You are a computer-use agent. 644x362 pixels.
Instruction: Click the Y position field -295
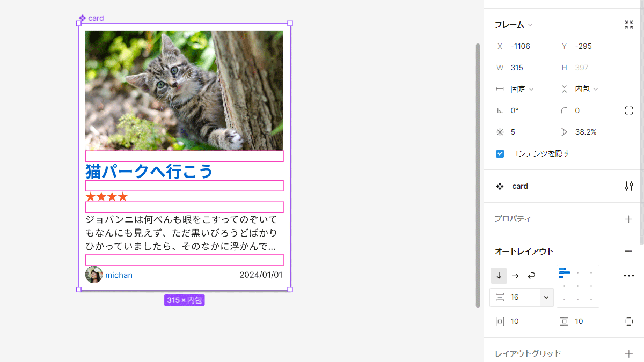click(x=583, y=46)
